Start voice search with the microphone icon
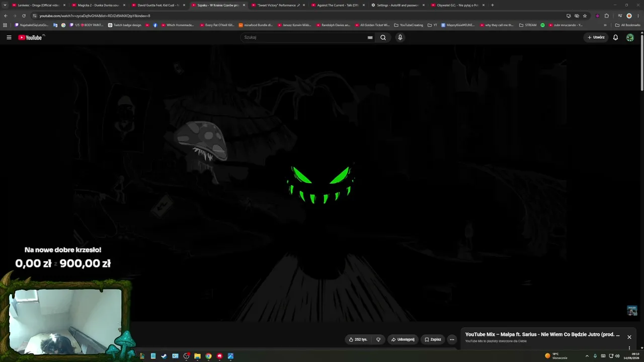This screenshot has width=644, height=362. pos(400,37)
